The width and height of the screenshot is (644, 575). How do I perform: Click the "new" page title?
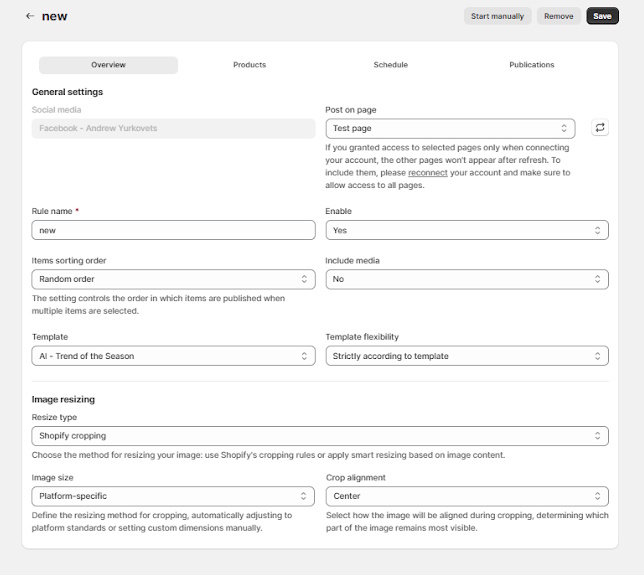click(54, 16)
